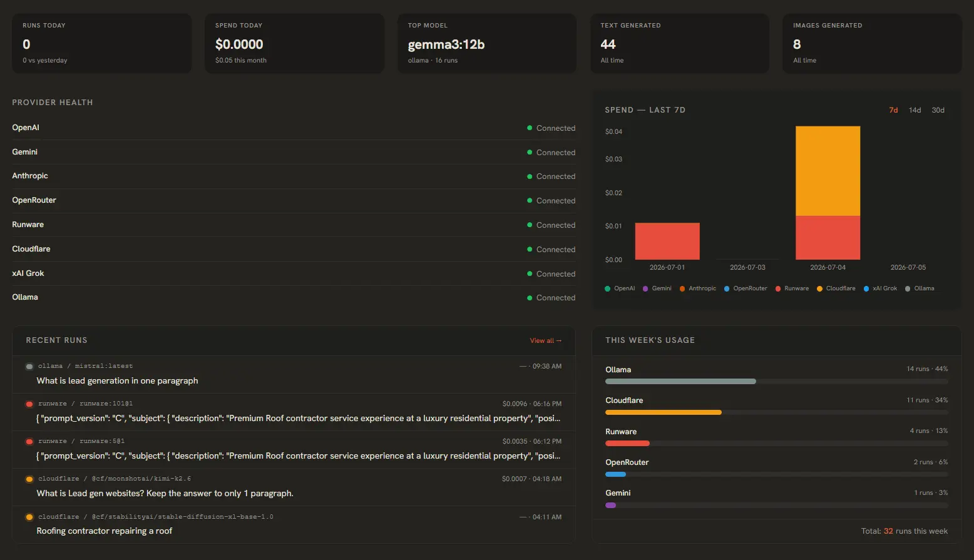Click the Runware name in Provider Health
The image size is (974, 560).
coord(28,225)
